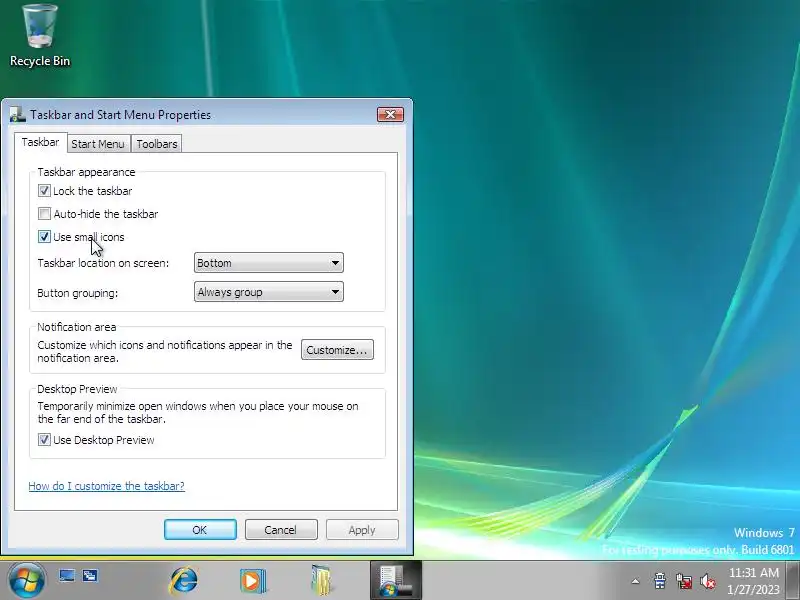Screen dimensions: 800x600
Task: Show hidden icons arrow in system tray
Action: tap(635, 581)
